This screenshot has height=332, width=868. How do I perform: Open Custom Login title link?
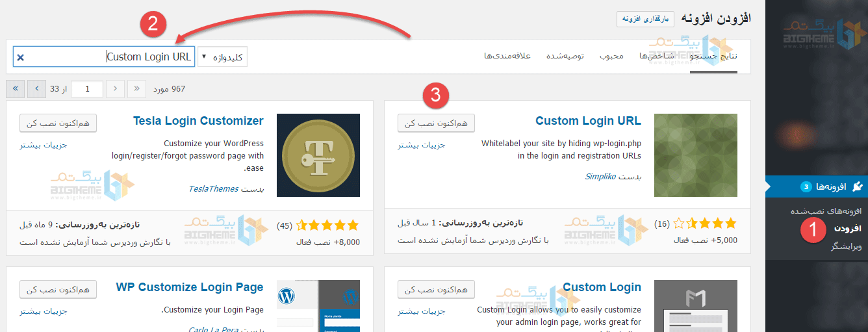click(602, 287)
